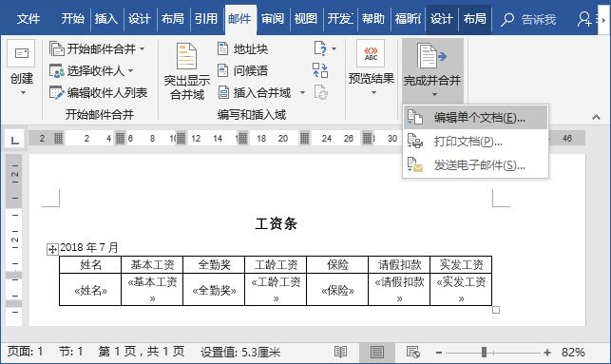Expand the Insert Merge Field (插入合并域) arrow
Image resolution: width=611 pixels, height=364 pixels.
pyautogui.click(x=302, y=93)
